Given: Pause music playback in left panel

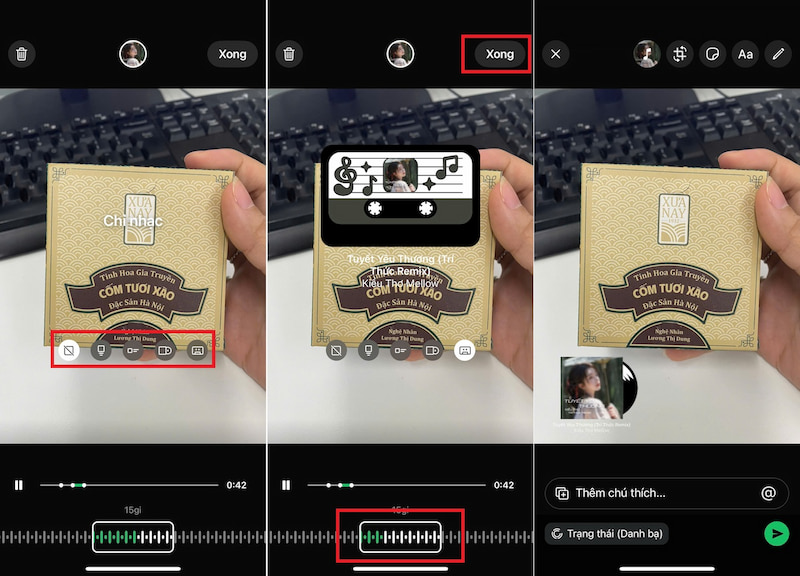Looking at the screenshot, I should (x=19, y=485).
